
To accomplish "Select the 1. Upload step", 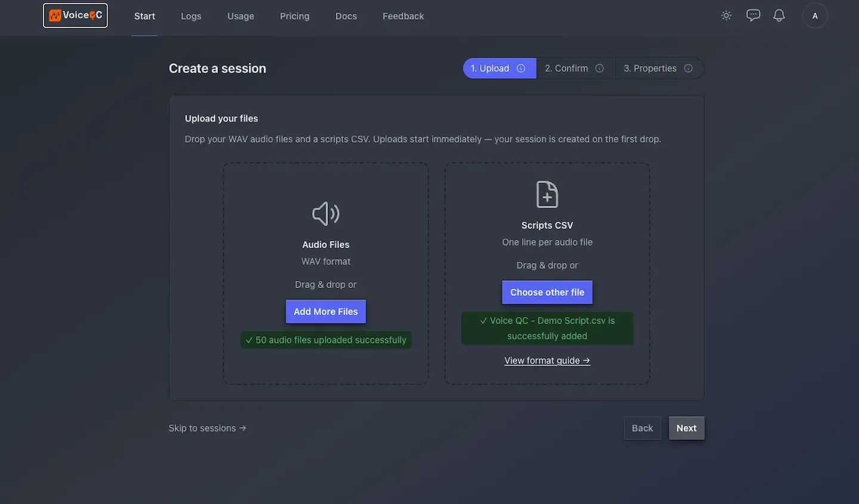I will [x=499, y=69].
